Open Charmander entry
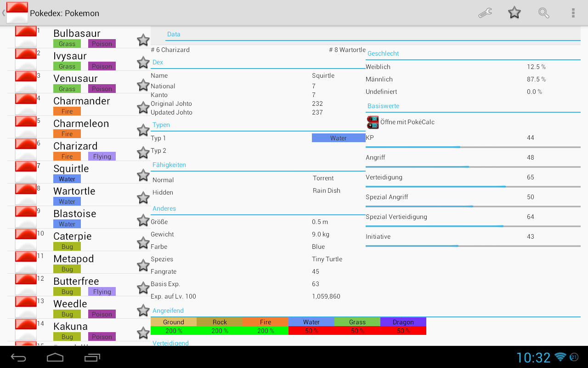The height and width of the screenshot is (368, 588). pyautogui.click(x=82, y=101)
